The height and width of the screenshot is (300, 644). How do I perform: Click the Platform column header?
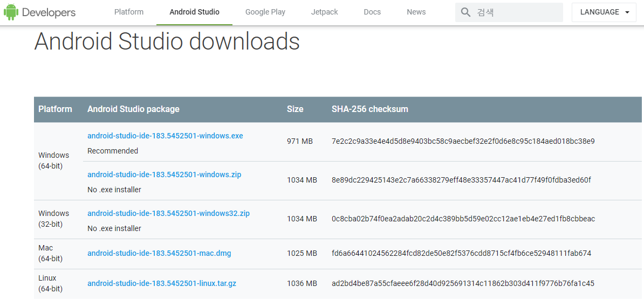coord(55,109)
